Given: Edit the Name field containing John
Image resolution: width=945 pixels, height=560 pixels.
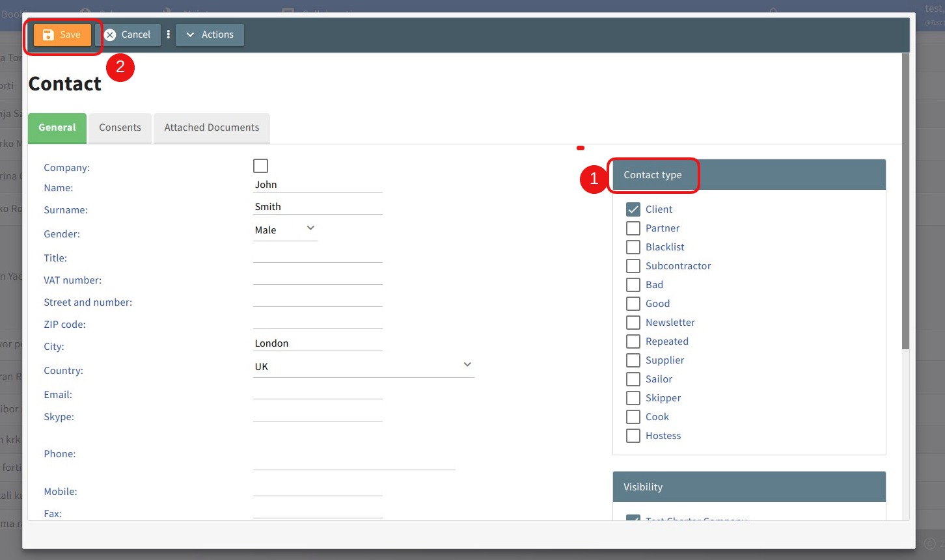Looking at the screenshot, I should point(318,185).
